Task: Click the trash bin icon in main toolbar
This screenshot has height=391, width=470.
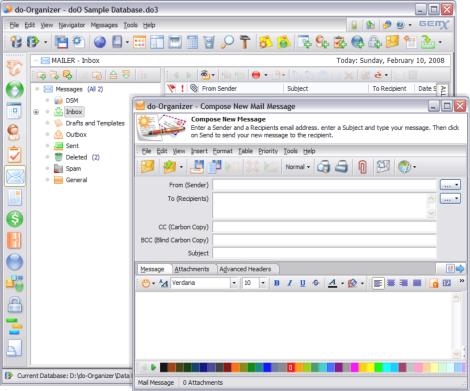Action: [209, 42]
